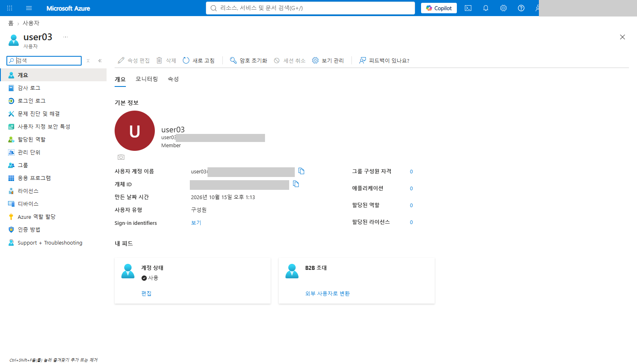The width and height of the screenshot is (637, 364).
Task: Refresh with 새로 고침
Action: 198,61
